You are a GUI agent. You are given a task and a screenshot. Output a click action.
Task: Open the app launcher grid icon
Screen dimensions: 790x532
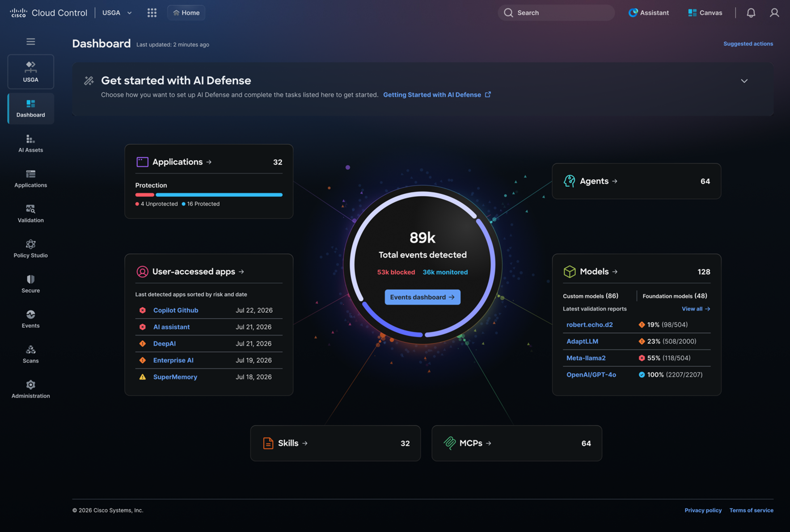[152, 13]
